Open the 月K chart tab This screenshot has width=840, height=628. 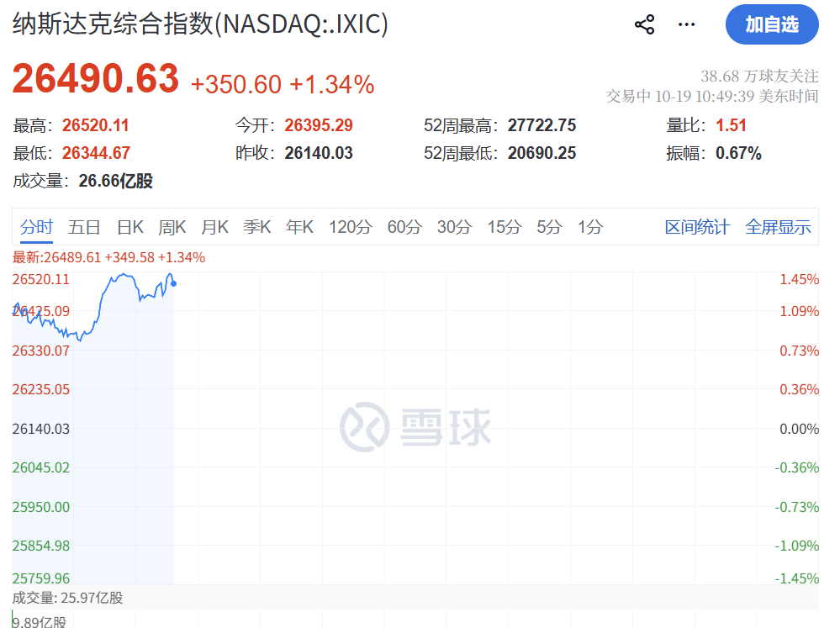214,227
